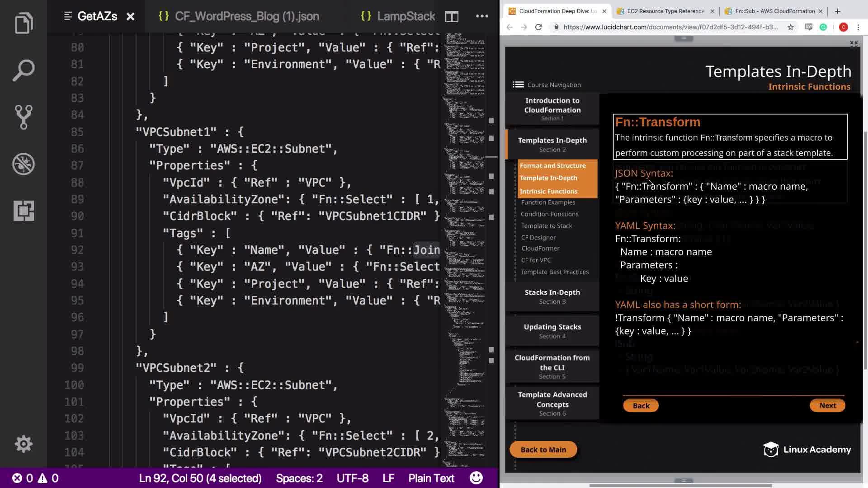Image resolution: width=868 pixels, height=488 pixels.
Task: Expand Template Advanced Concepts section
Action: point(552,403)
